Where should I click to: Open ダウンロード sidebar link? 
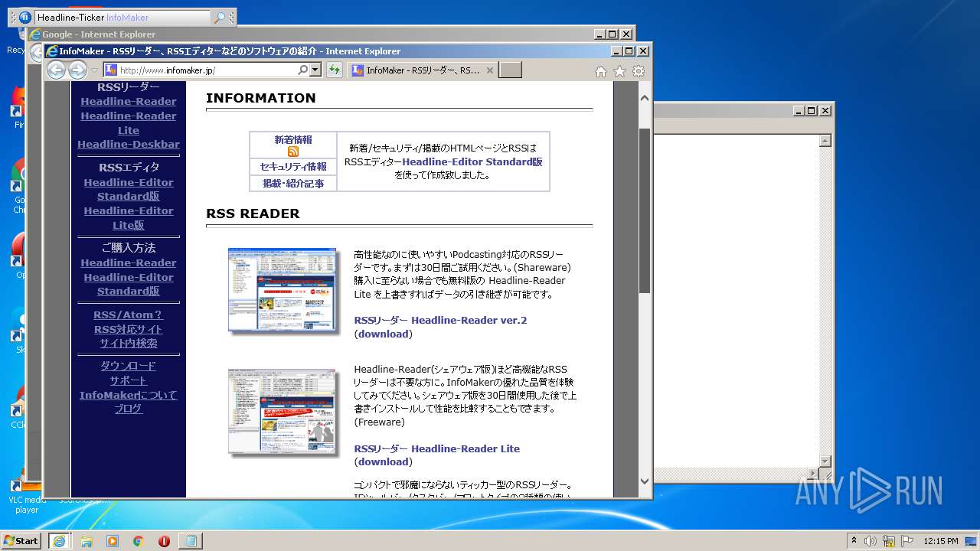pos(129,366)
